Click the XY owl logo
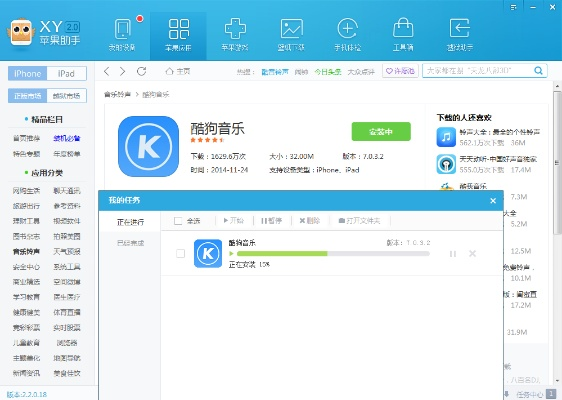The width and height of the screenshot is (562, 400). (21, 32)
